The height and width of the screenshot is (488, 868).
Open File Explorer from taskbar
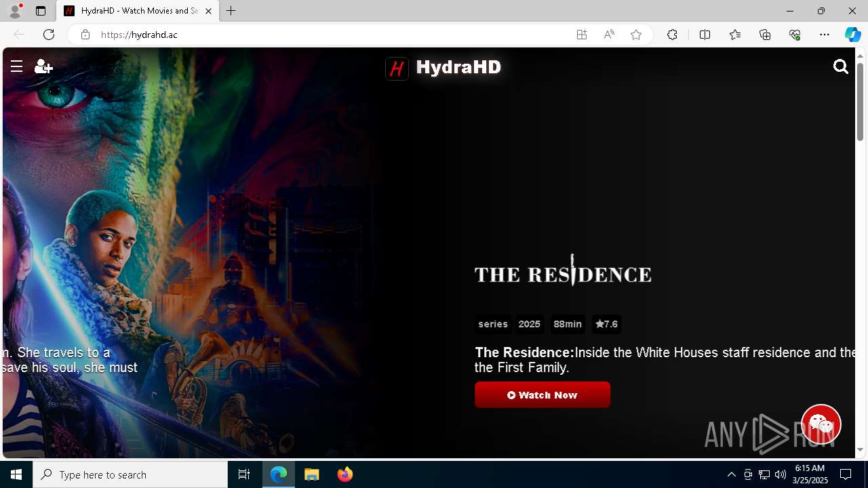[312, 474]
